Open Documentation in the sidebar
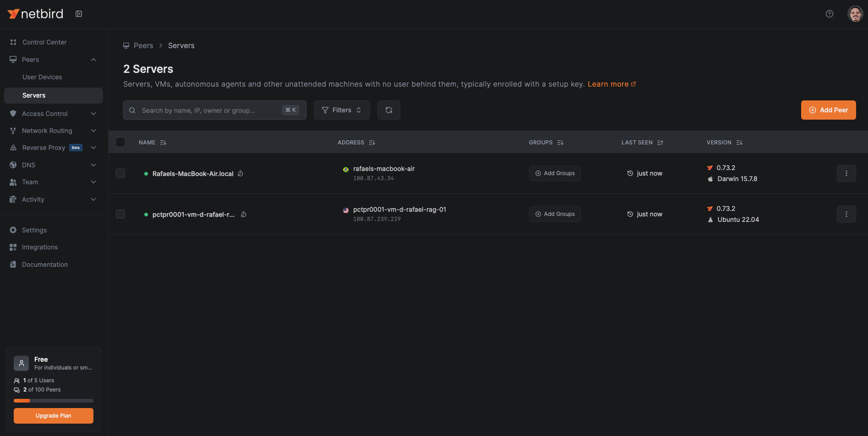 53,265
